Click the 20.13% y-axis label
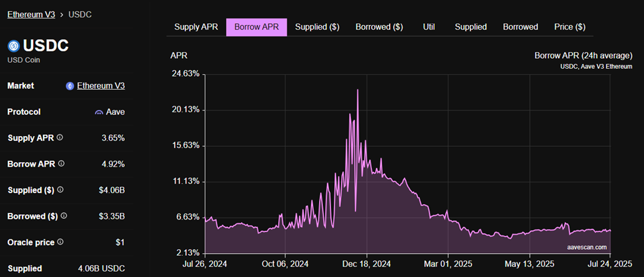 (186, 110)
